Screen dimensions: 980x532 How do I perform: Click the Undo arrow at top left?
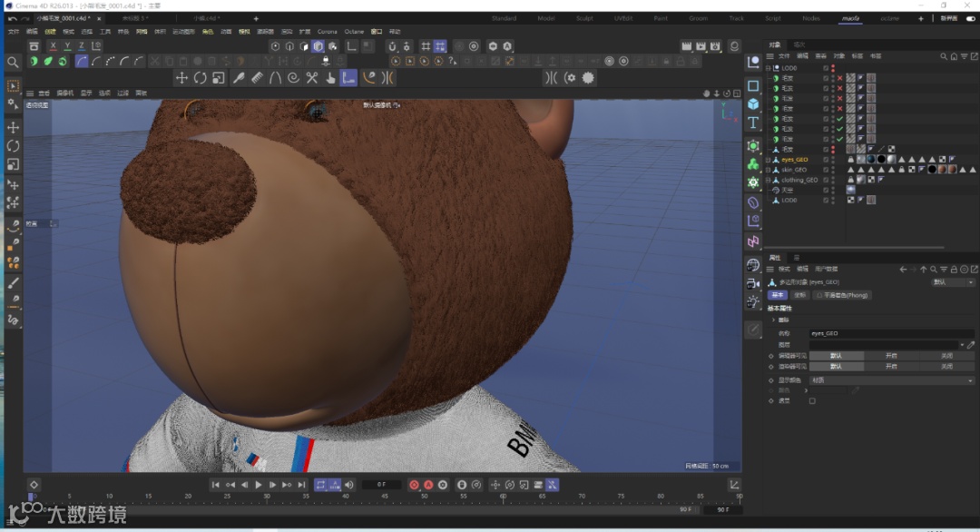[x=13, y=19]
